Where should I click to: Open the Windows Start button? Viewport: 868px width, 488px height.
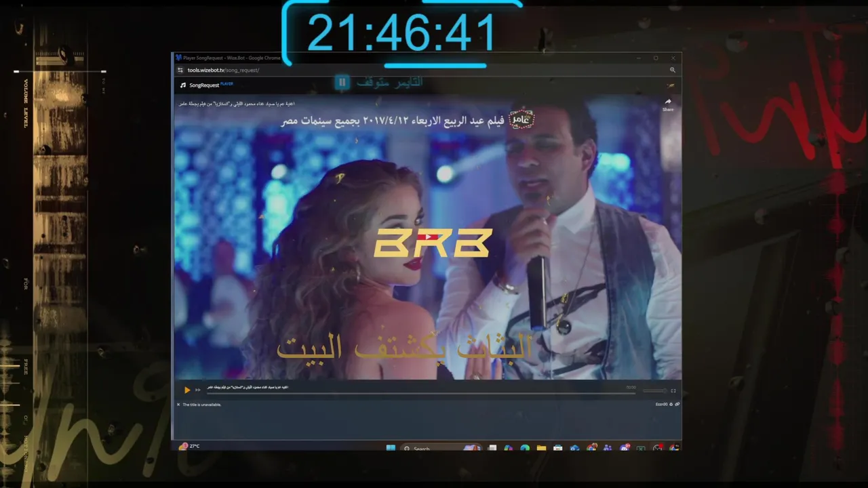(391, 448)
